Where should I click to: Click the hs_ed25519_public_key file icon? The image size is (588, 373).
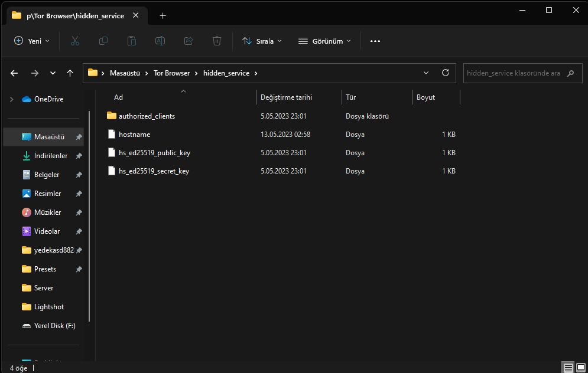(111, 152)
